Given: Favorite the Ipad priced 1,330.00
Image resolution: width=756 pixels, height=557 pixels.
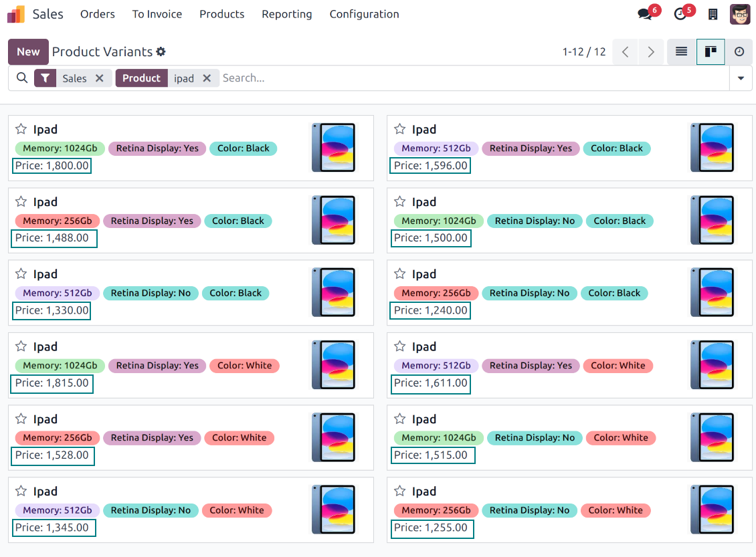Looking at the screenshot, I should tap(21, 273).
